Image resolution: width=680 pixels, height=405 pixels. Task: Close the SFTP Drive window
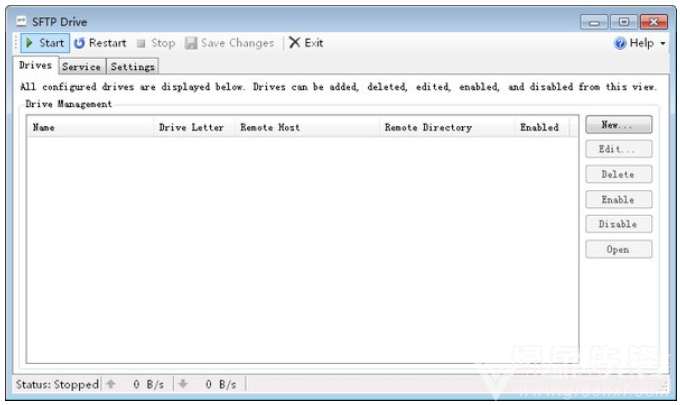654,22
